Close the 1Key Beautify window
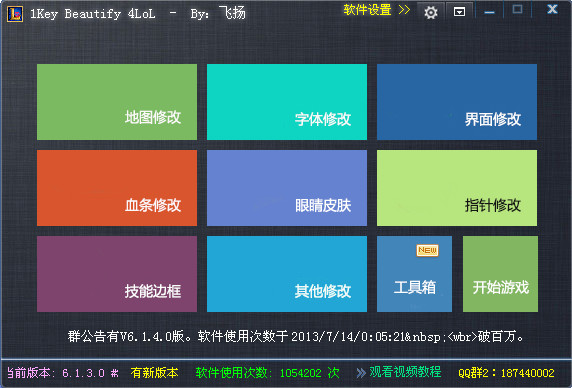Viewport: 572px width, 388px height. (552, 9)
